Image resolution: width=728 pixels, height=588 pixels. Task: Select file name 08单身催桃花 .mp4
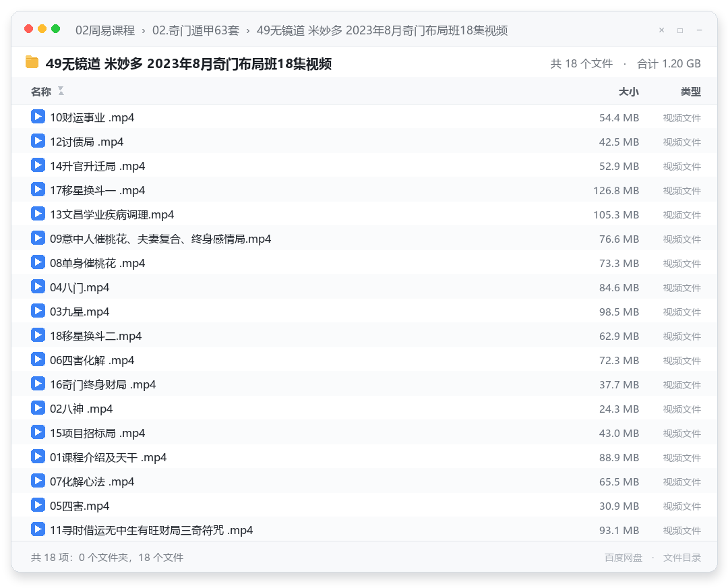pyautogui.click(x=98, y=263)
